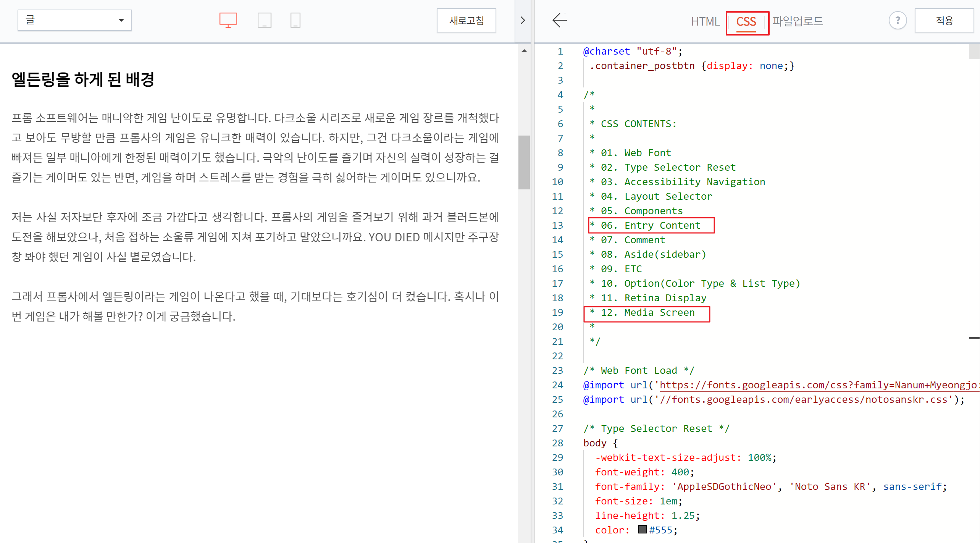Click the dropdown arrow next to 글
The image size is (980, 543).
[121, 20]
